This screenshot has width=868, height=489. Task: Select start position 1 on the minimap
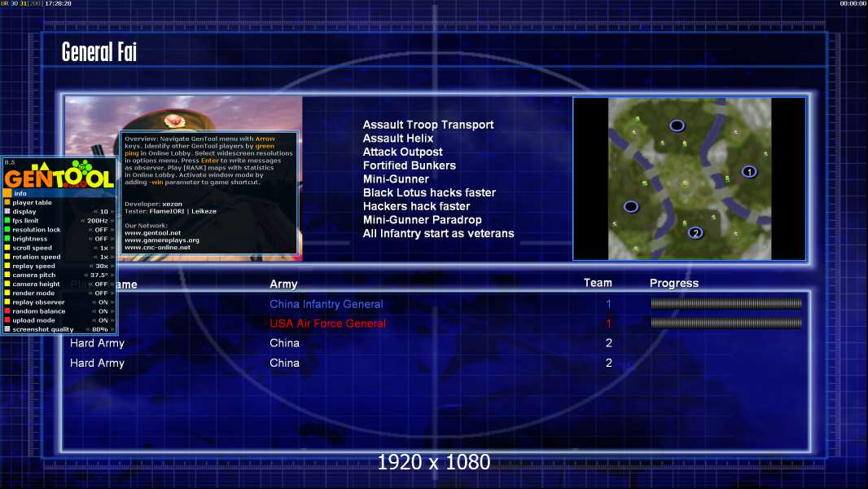pos(749,172)
